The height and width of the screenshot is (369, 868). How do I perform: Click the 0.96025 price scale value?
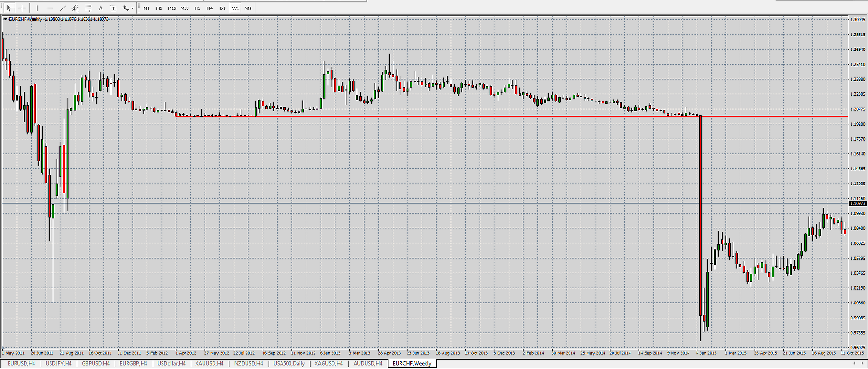pos(858,347)
